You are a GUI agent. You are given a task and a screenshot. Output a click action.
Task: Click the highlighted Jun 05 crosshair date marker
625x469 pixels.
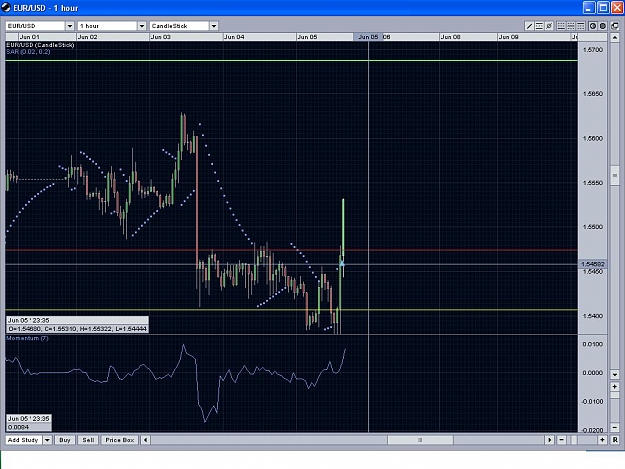368,37
